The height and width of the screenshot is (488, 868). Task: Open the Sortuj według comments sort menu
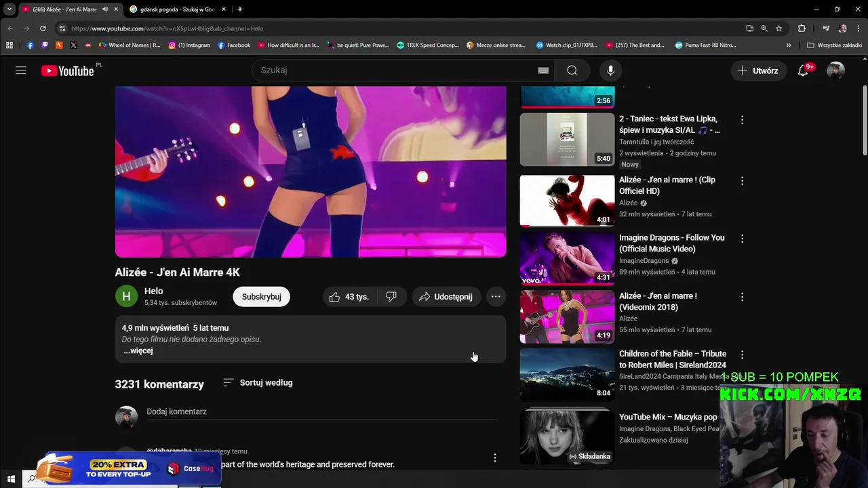258,383
